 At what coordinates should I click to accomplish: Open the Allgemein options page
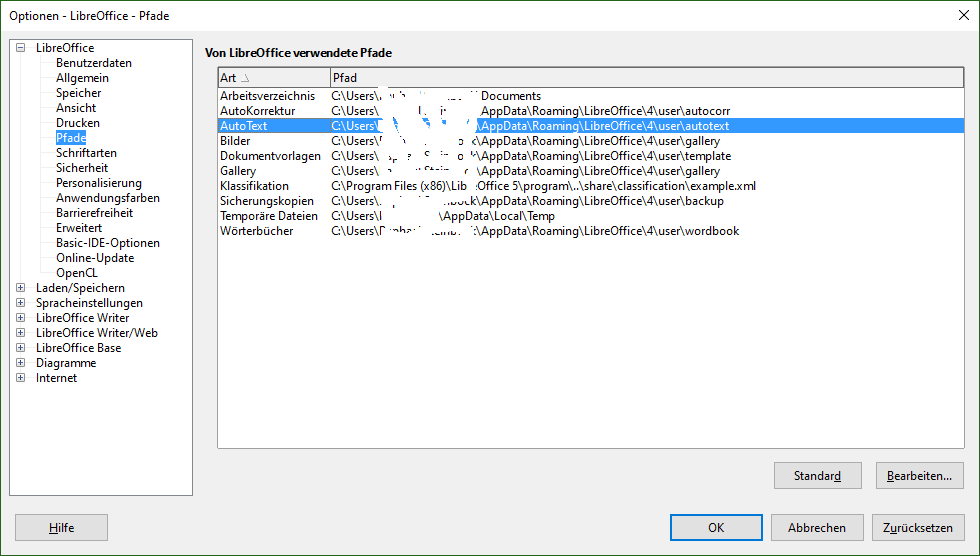tap(82, 77)
